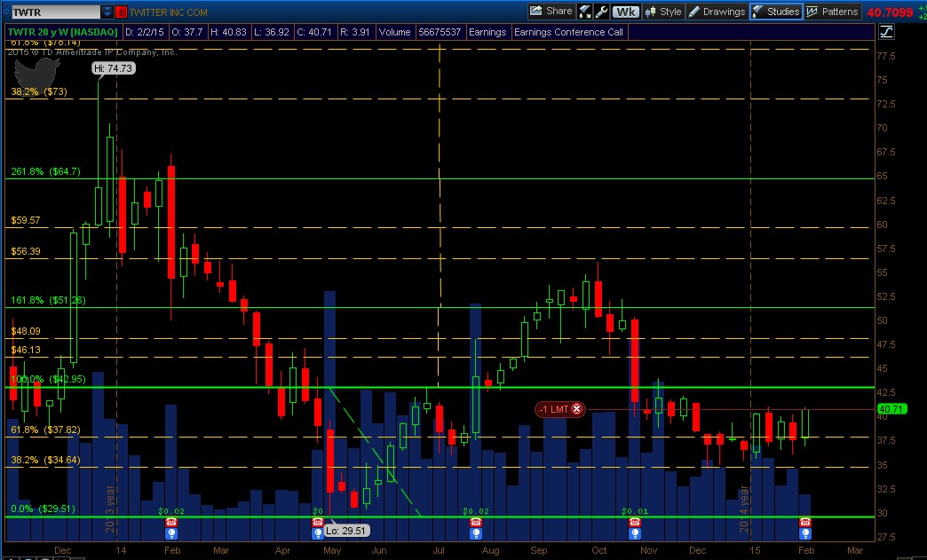Click Feb 2015 earnings phone icon

(804, 522)
